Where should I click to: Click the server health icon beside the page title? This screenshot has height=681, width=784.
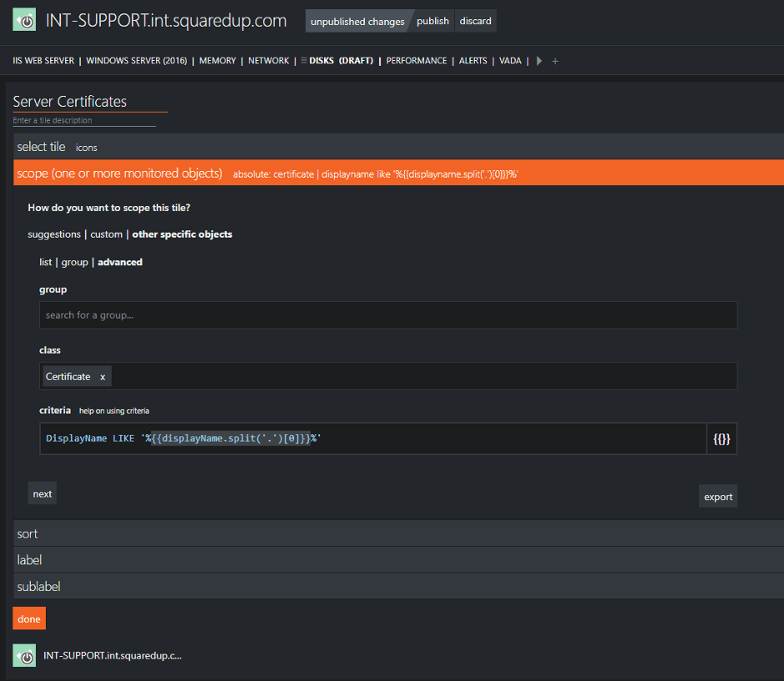pos(24,21)
